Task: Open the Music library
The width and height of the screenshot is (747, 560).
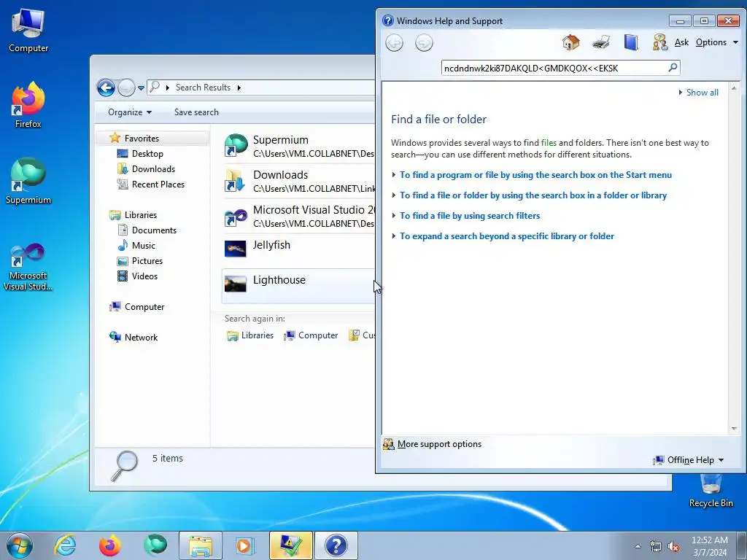Action: (144, 246)
